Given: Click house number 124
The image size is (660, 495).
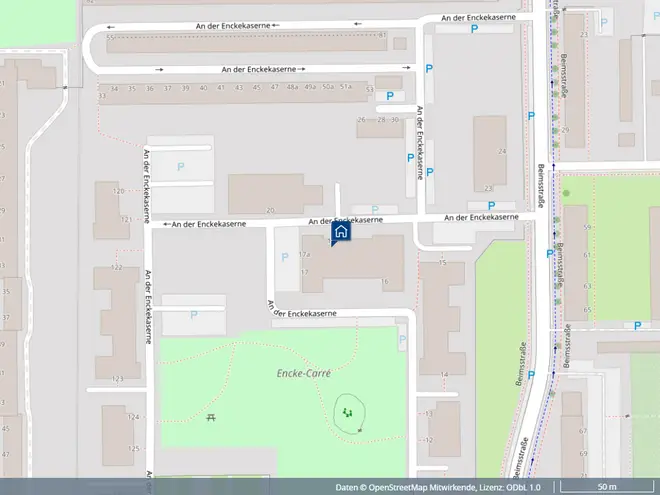Looking at the screenshot, I should click(133, 417).
